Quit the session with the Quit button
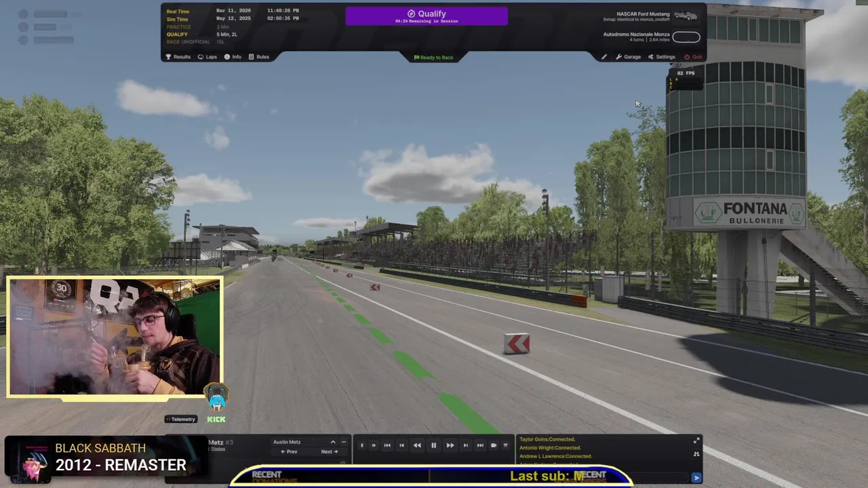 pyautogui.click(x=693, y=57)
